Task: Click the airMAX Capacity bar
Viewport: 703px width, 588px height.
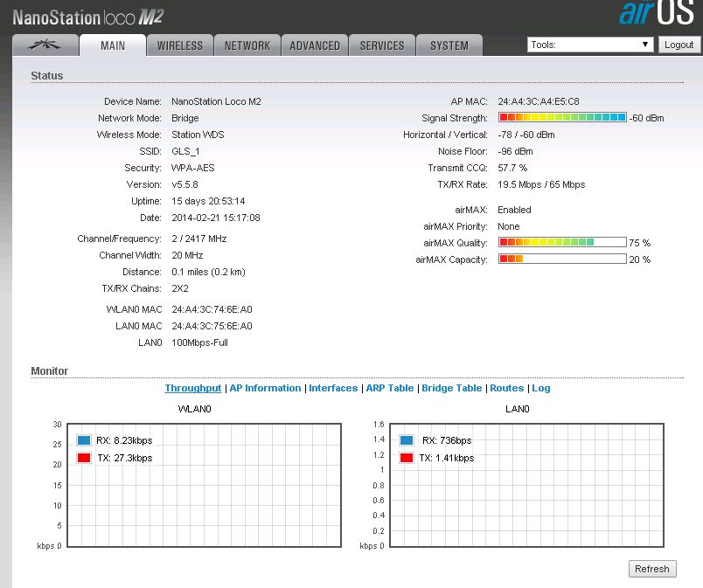Action: 562,259
